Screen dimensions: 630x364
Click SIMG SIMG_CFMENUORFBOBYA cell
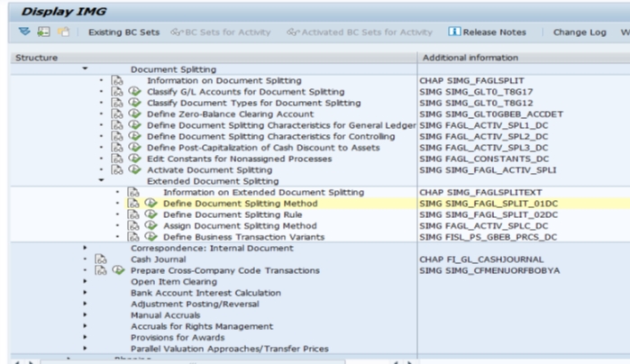[x=489, y=270]
